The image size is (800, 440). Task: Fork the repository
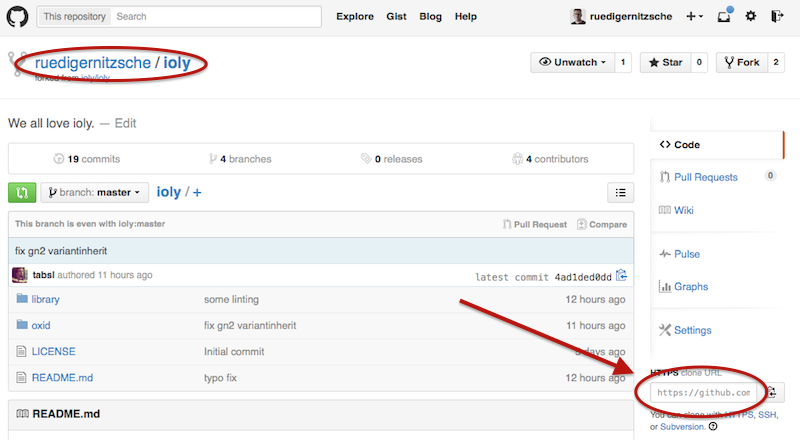pyautogui.click(x=742, y=62)
